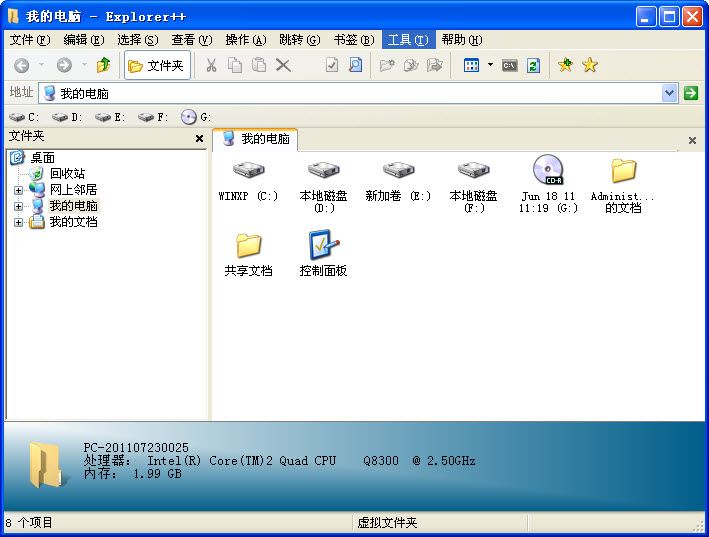
Task: Open Properties with the checkmark page icon
Action: click(332, 66)
